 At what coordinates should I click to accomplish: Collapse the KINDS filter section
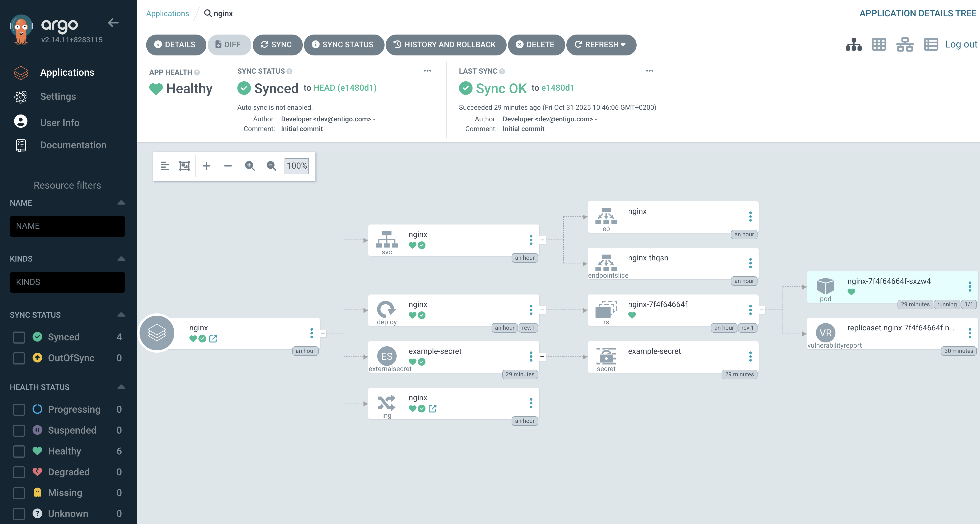(x=121, y=259)
